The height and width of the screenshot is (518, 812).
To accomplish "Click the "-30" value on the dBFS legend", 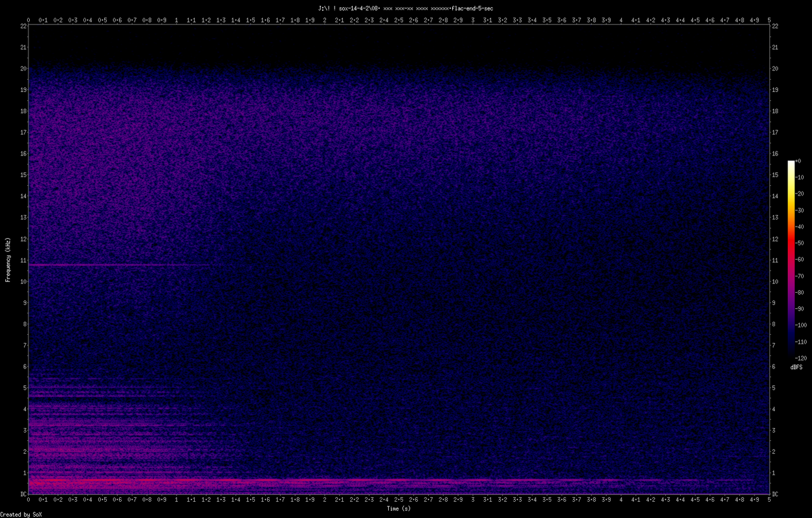I will [799, 210].
